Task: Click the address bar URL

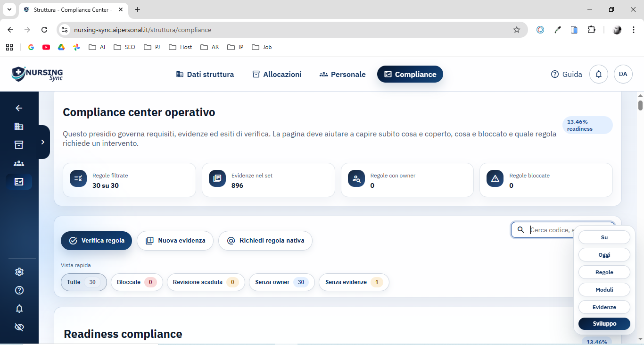Action: pyautogui.click(x=142, y=30)
